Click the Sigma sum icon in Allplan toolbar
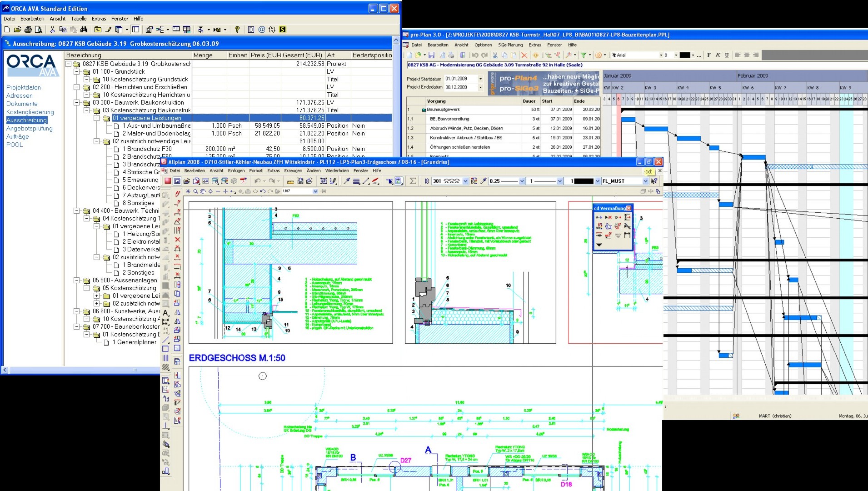Screen dimensions: 868x491 pyautogui.click(x=413, y=181)
